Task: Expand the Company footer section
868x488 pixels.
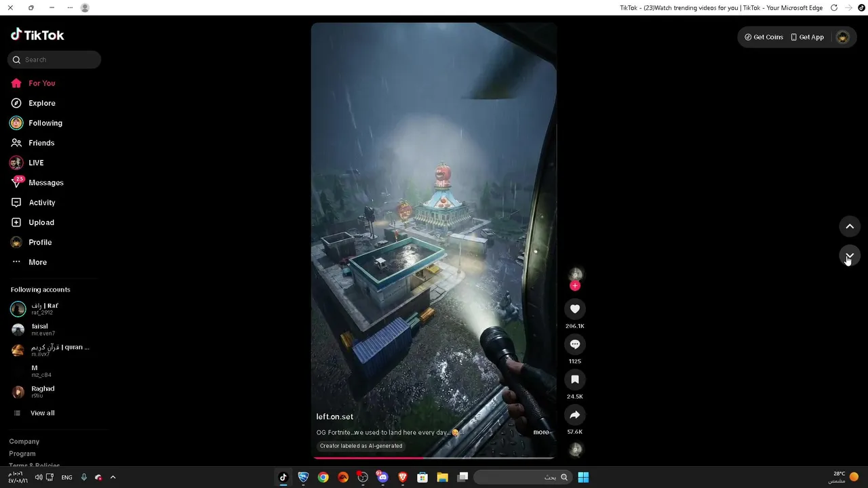Action: coord(24,441)
